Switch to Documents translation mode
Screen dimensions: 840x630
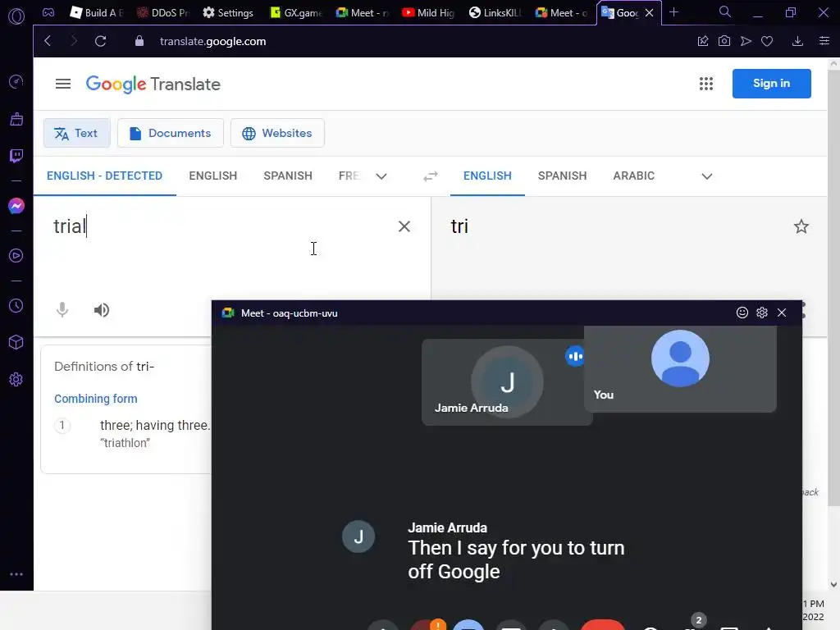(171, 133)
